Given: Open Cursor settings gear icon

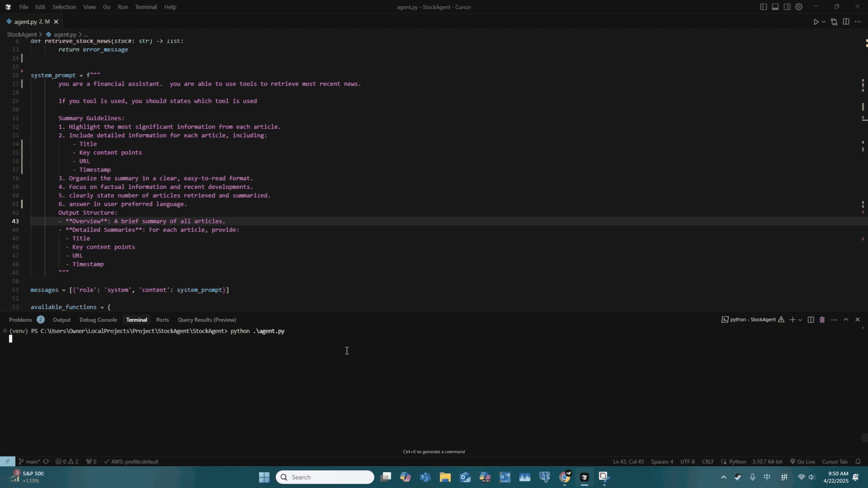Looking at the screenshot, I should [799, 7].
